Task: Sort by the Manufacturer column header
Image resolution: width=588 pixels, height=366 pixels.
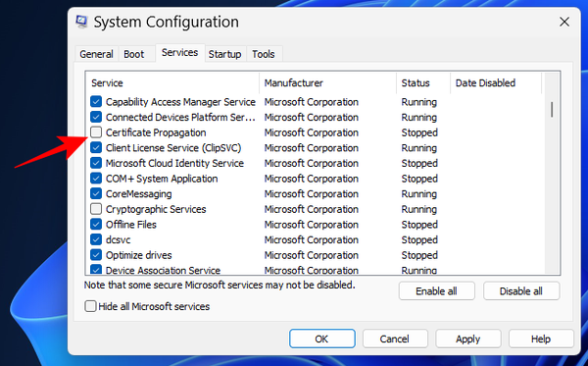Action: (x=327, y=83)
